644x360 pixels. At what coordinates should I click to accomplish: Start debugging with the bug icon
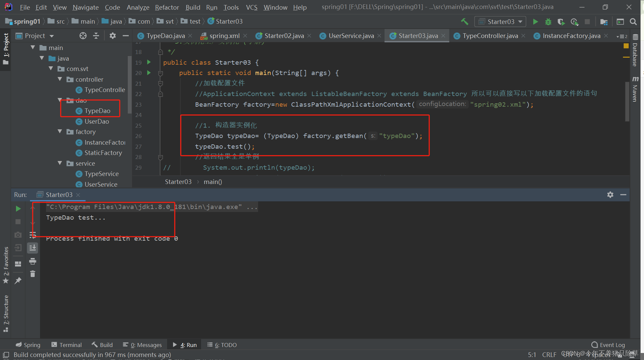point(548,22)
